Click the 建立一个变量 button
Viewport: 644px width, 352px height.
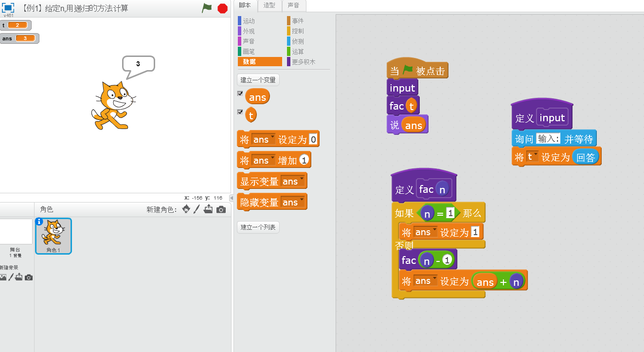pos(258,80)
